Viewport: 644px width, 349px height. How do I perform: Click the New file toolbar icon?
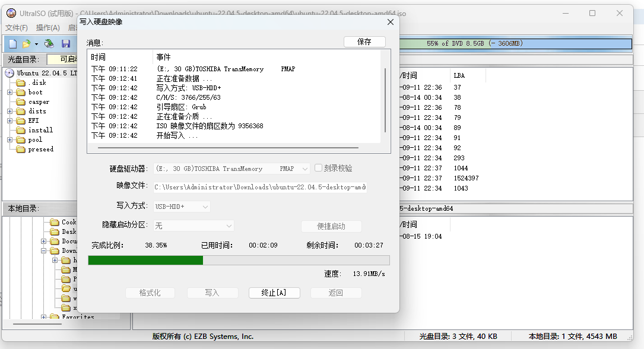[x=12, y=43]
